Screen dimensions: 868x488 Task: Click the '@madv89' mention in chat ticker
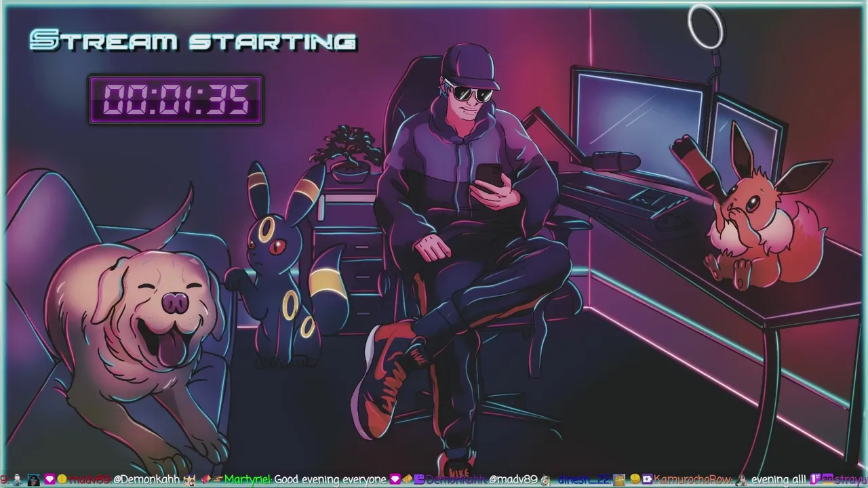513,480
